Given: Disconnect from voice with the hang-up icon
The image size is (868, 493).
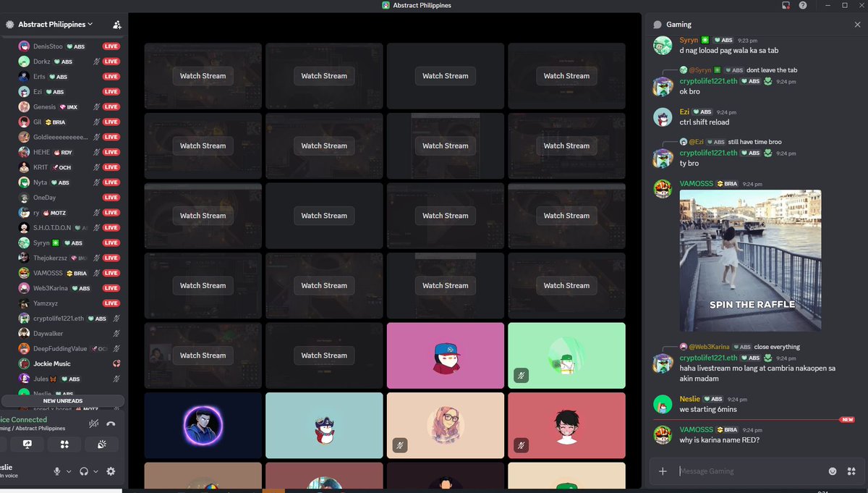Looking at the screenshot, I should tap(111, 424).
